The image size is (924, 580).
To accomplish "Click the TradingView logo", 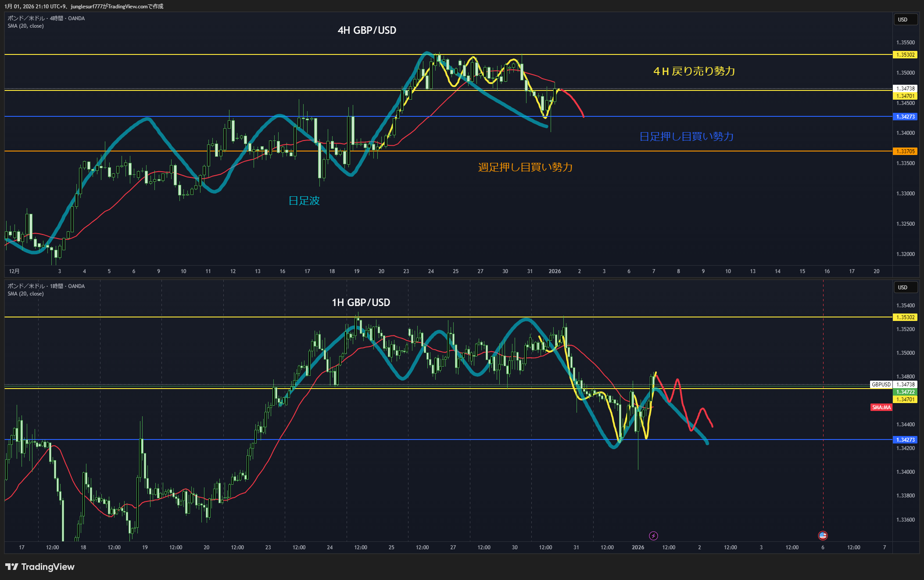I will point(40,567).
